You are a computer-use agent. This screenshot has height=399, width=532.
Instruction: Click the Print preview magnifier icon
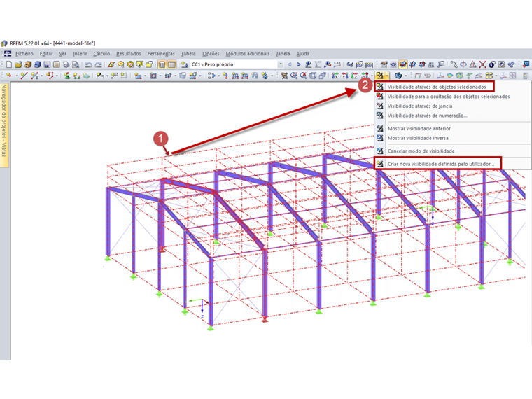(76, 64)
